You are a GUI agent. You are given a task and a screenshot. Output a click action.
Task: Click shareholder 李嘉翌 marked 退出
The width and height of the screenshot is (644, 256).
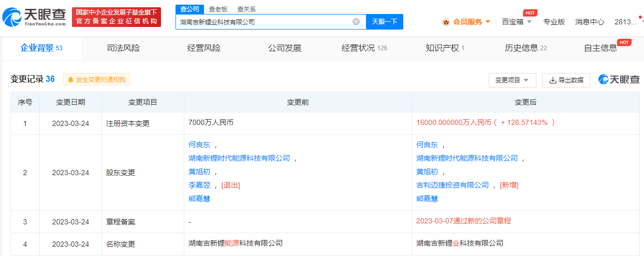[199, 186]
